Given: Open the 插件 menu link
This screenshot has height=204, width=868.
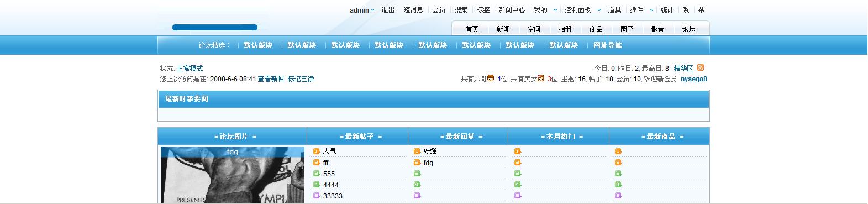Looking at the screenshot, I should pyautogui.click(x=636, y=10).
